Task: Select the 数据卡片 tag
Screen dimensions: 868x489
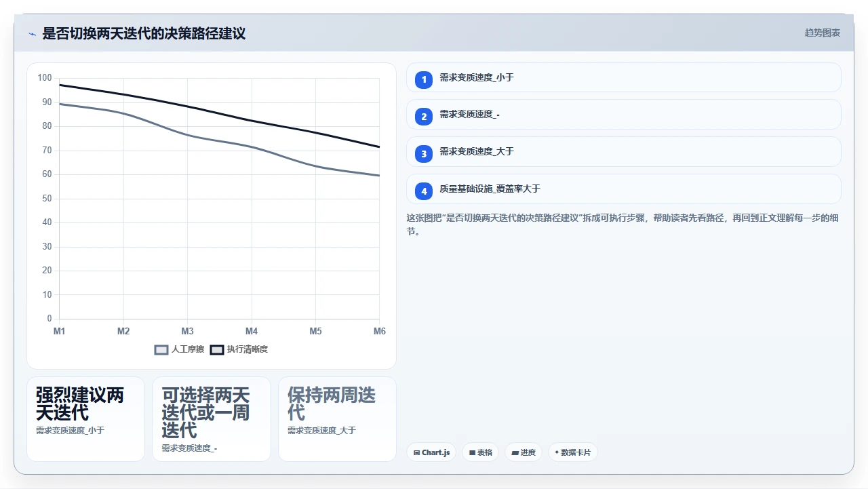Action: 573,452
